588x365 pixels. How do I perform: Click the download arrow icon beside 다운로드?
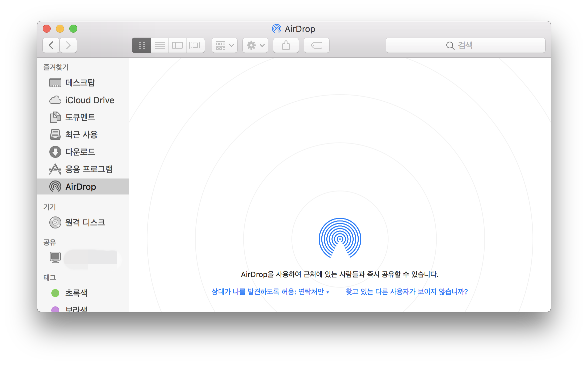pos(55,152)
